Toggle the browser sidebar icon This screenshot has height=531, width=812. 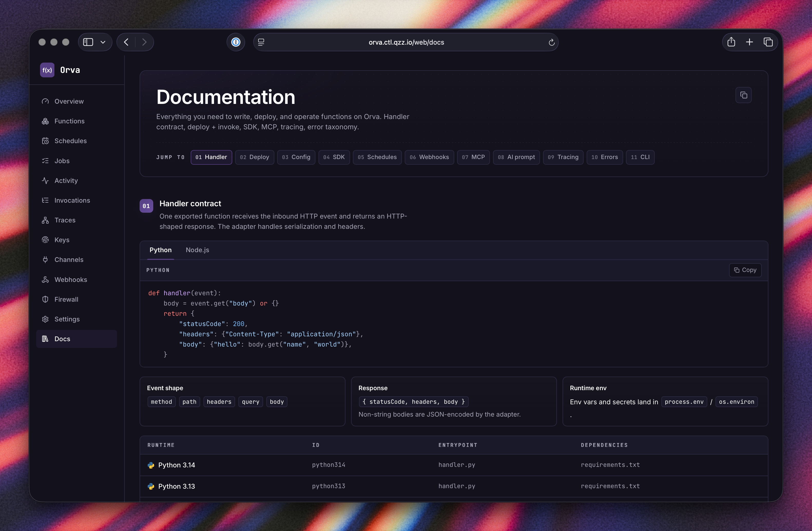tap(88, 42)
